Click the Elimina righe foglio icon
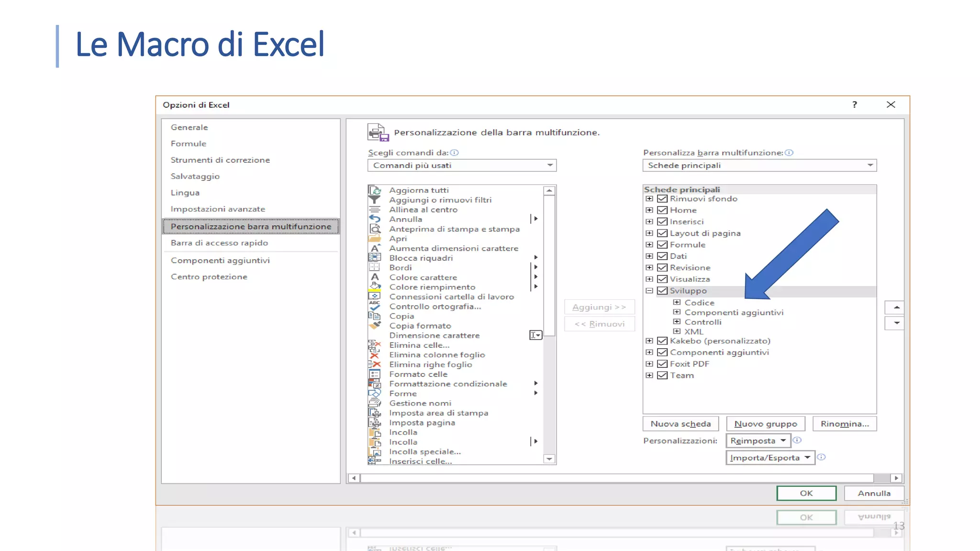 pos(375,364)
